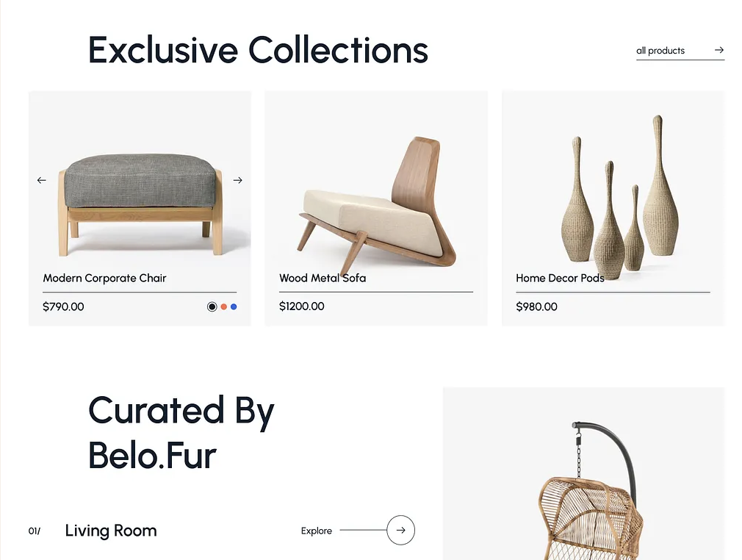Click the 01/ Living Room number label
The image size is (742, 560).
[x=35, y=531]
